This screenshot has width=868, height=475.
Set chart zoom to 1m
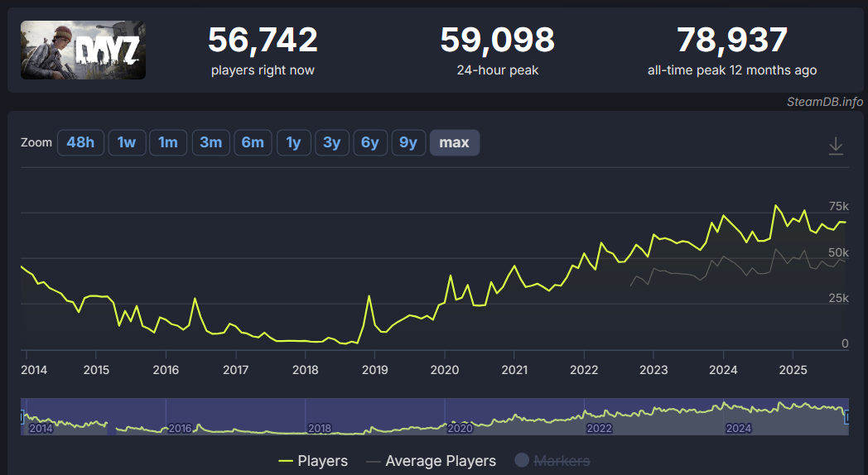(168, 142)
